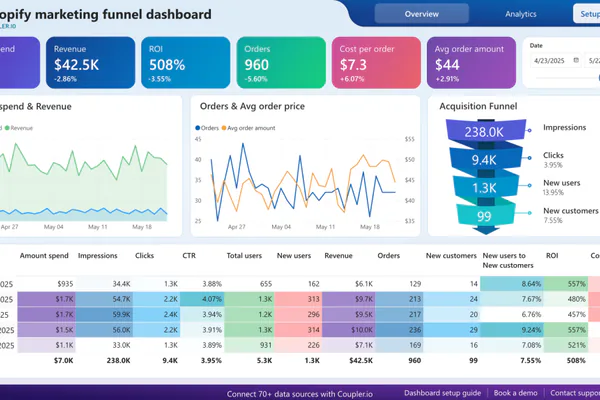600x400 pixels.
Task: Click the 59.9K impressions cell
Action: coord(104,315)
